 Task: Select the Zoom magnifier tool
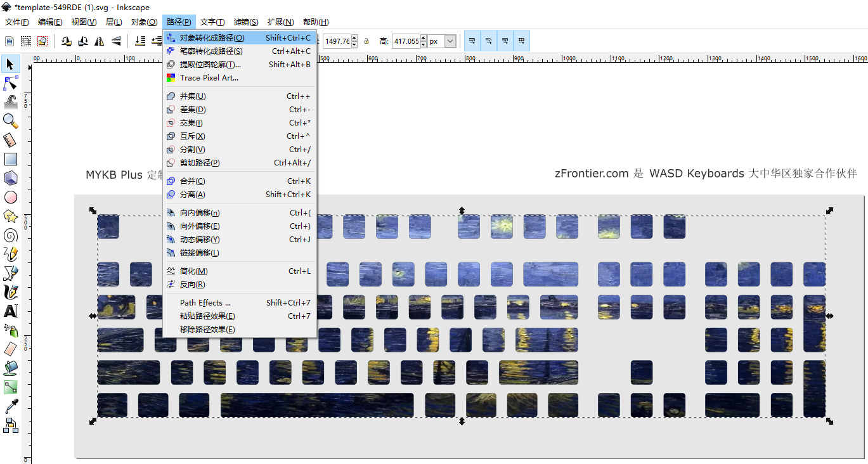(x=10, y=120)
